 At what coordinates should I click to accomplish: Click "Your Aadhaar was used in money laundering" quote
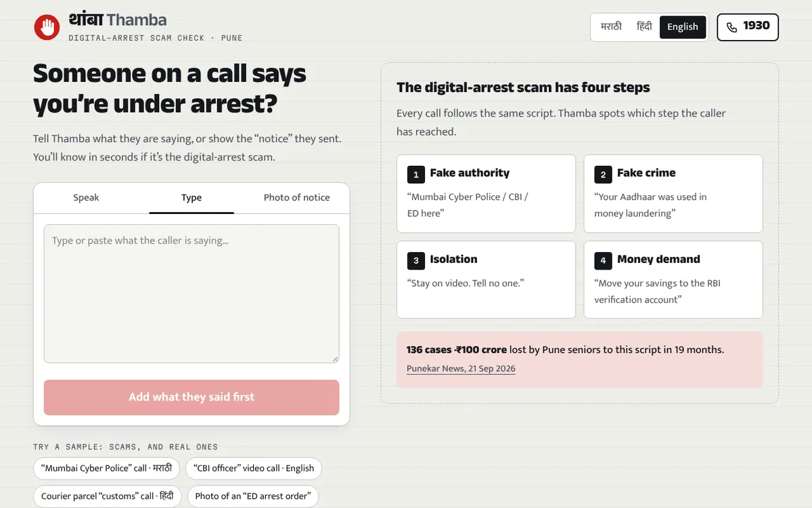(650, 205)
